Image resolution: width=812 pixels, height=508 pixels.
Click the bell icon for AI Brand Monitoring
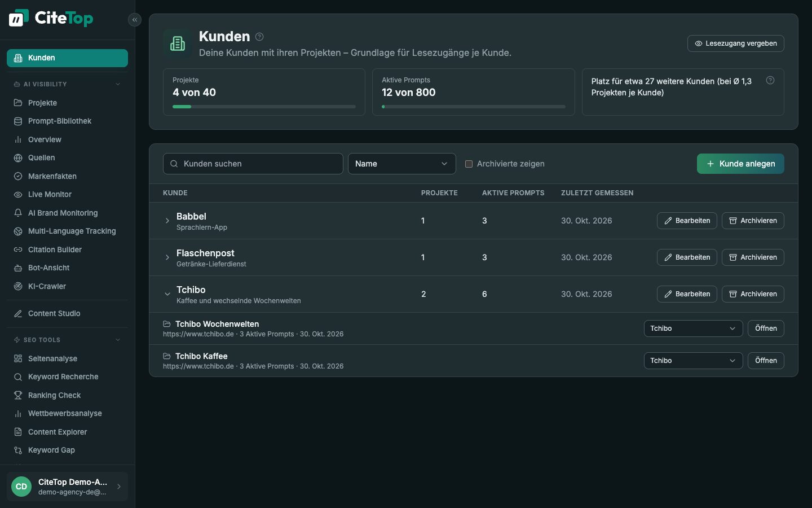tap(18, 213)
